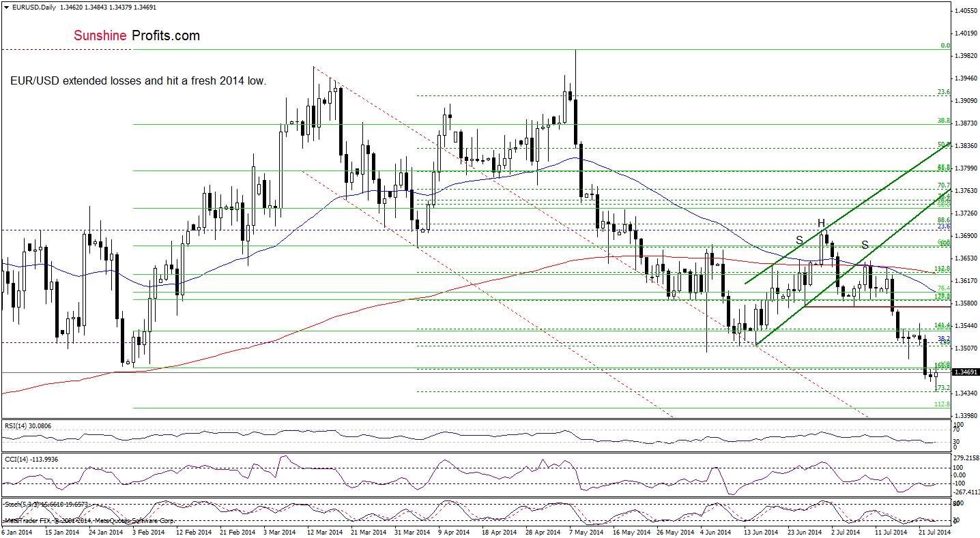This screenshot has width=980, height=538.
Task: Click the 1.36900 price axis label
Action: 966,235
